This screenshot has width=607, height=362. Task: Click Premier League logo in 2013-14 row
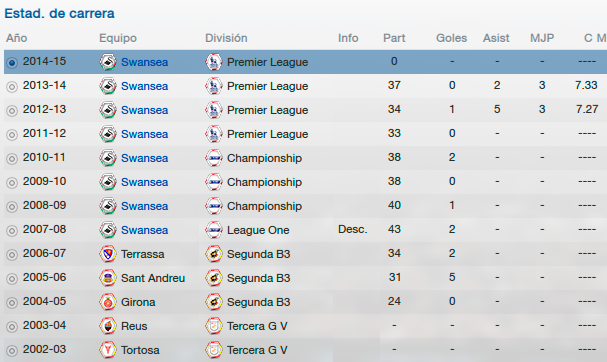pos(214,86)
